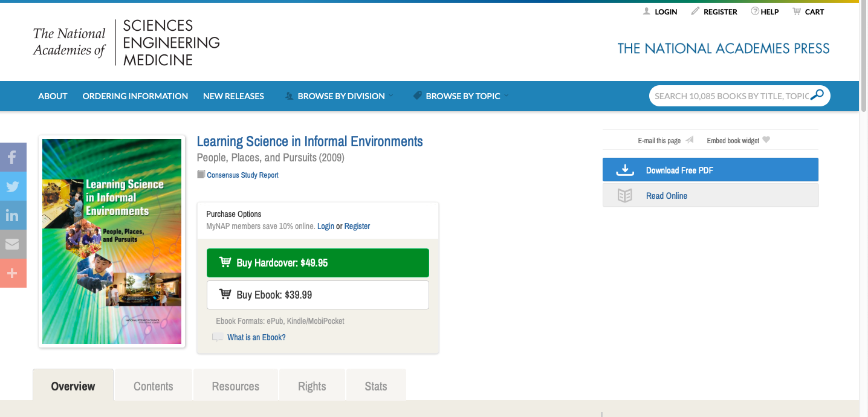Open ORDERING INFORMATION menu item
868x417 pixels.
pyautogui.click(x=135, y=96)
